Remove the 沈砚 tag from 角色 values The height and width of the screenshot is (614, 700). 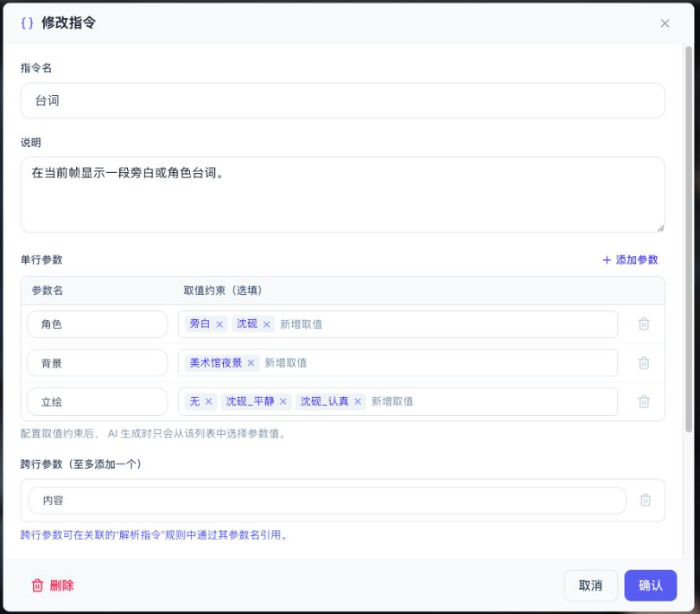pyautogui.click(x=266, y=324)
